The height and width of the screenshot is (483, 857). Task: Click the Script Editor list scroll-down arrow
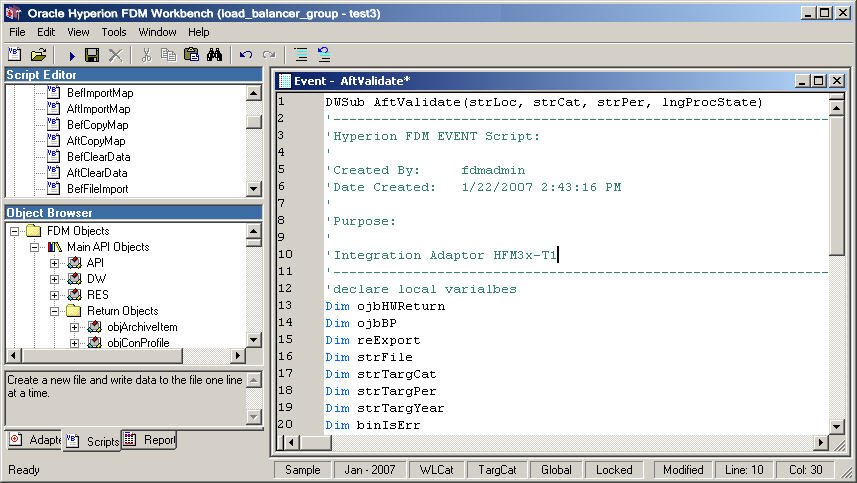(x=254, y=189)
